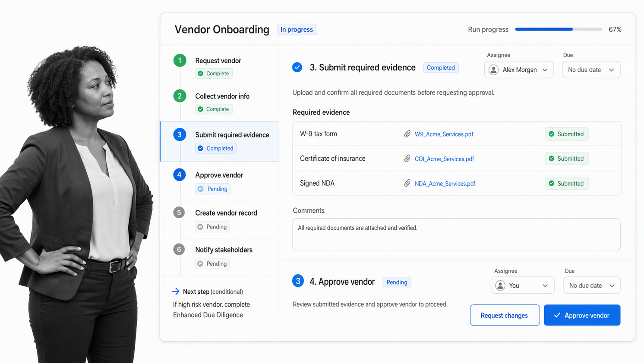Click paperclip icon beside NDA_Acme_Services.pdf
The width and height of the screenshot is (644, 363).
tap(407, 183)
